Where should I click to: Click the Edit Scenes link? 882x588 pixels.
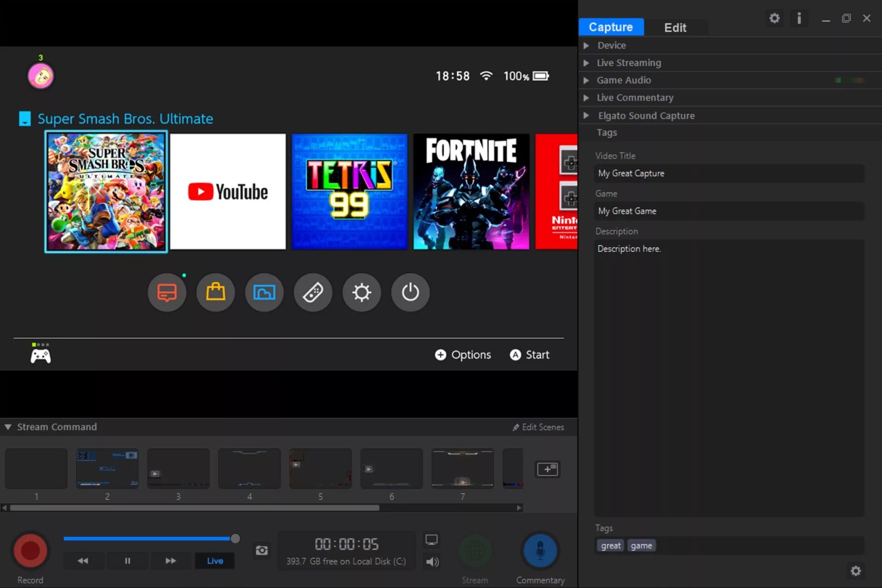tap(538, 427)
